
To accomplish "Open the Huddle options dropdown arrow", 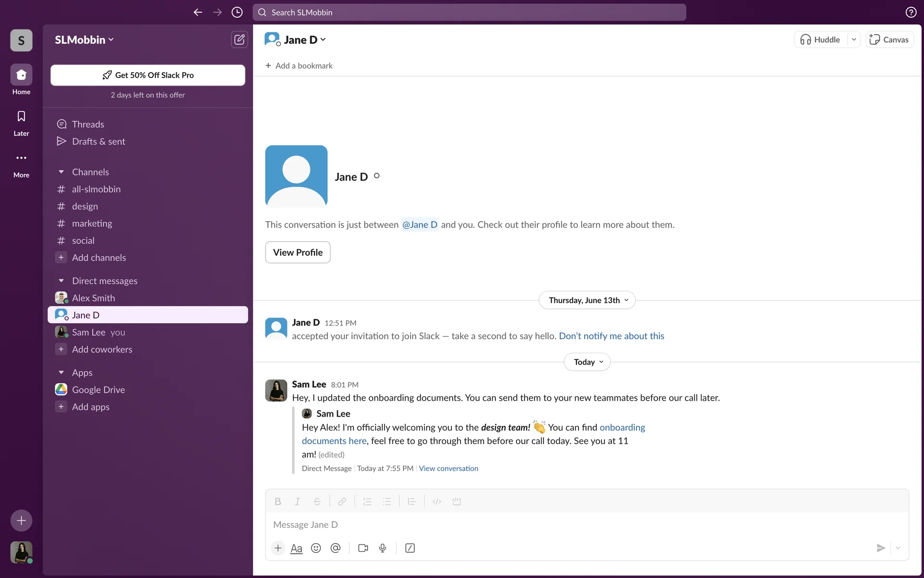I will click(x=854, y=39).
